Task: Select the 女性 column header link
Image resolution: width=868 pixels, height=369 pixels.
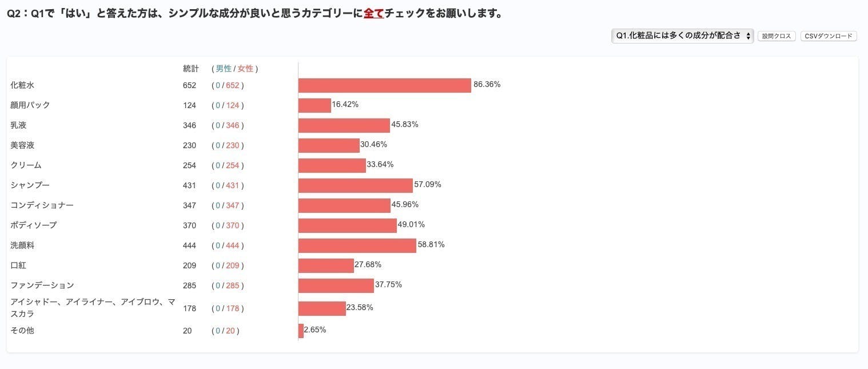Action: click(245, 68)
